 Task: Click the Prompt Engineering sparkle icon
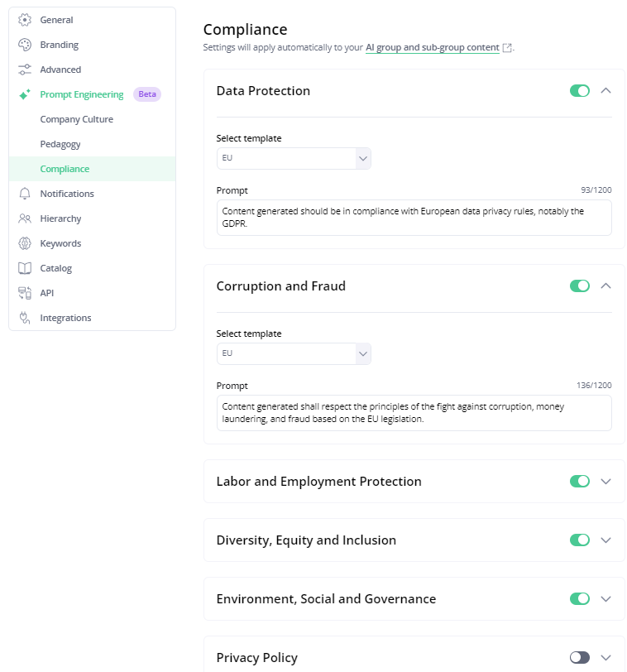[22, 94]
